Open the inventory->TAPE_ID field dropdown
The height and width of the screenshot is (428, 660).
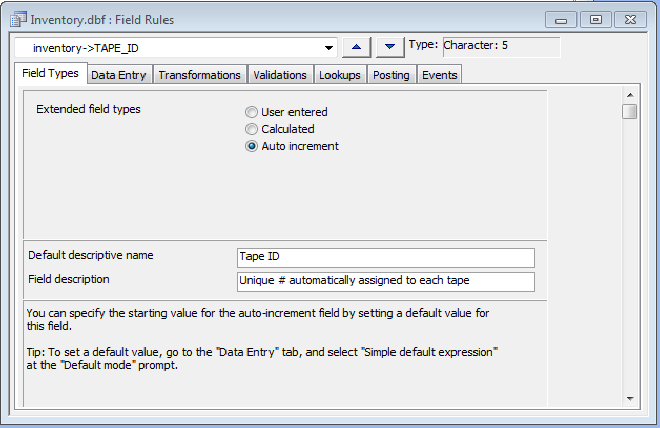[x=329, y=48]
